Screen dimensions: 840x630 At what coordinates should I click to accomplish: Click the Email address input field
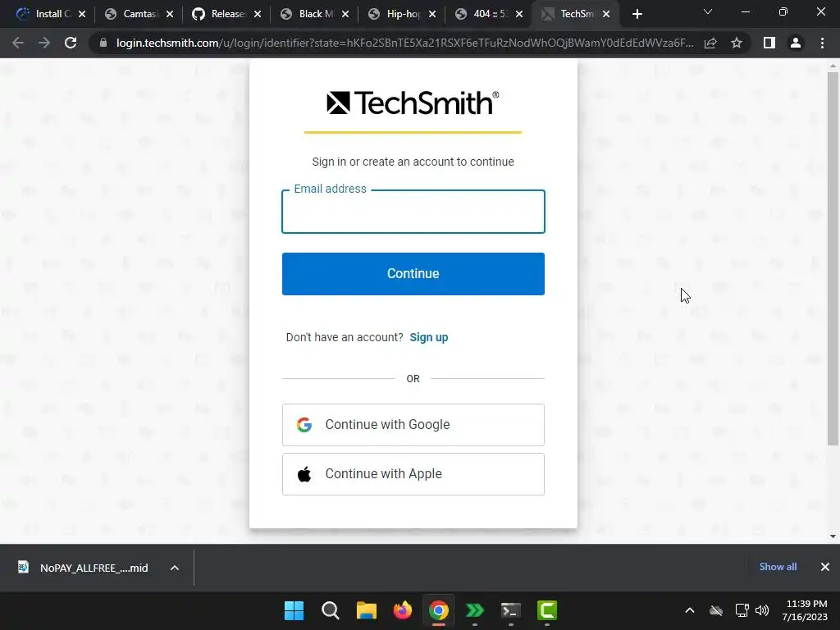413,212
